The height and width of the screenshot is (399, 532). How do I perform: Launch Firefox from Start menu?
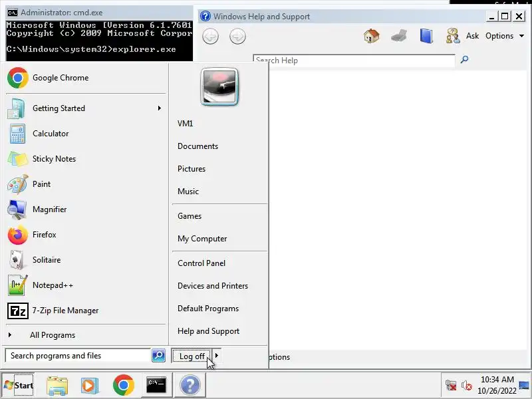coord(86,235)
